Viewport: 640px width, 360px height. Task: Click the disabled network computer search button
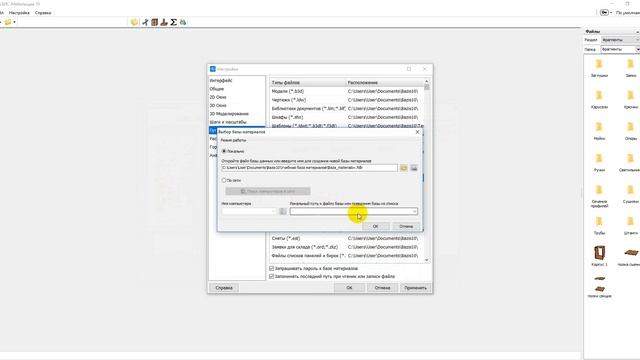(x=268, y=191)
